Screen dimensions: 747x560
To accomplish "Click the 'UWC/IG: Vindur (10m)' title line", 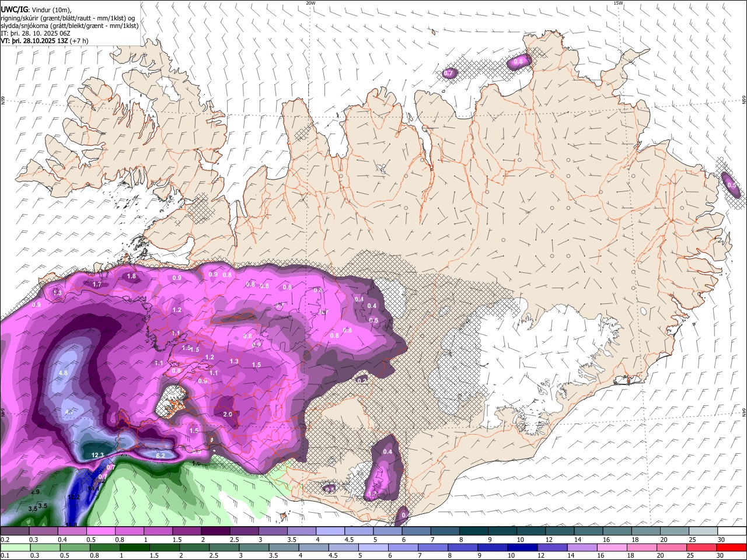I will (36, 9).
